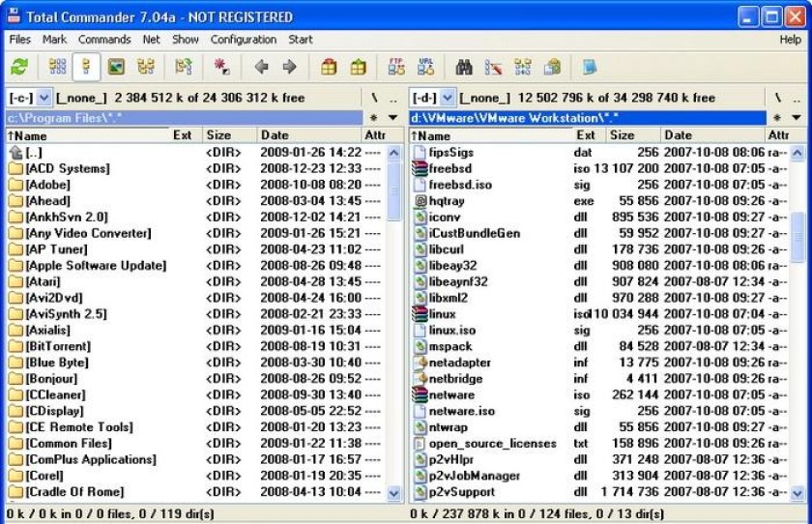
Task: Open the Configuration menu
Action: [x=244, y=40]
